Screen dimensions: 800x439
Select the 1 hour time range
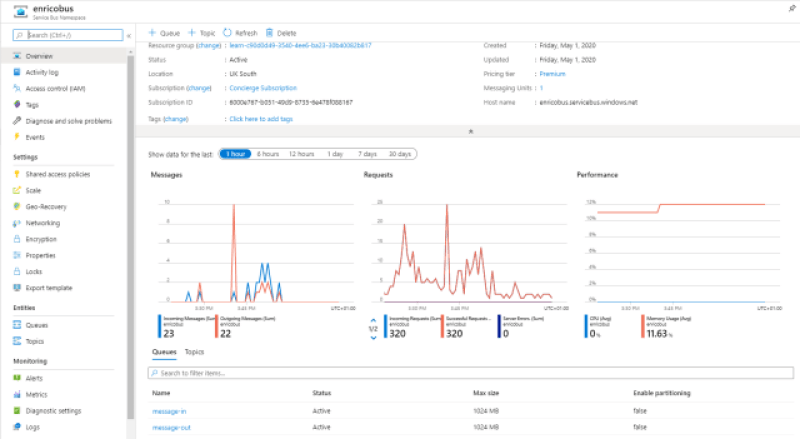click(x=235, y=154)
